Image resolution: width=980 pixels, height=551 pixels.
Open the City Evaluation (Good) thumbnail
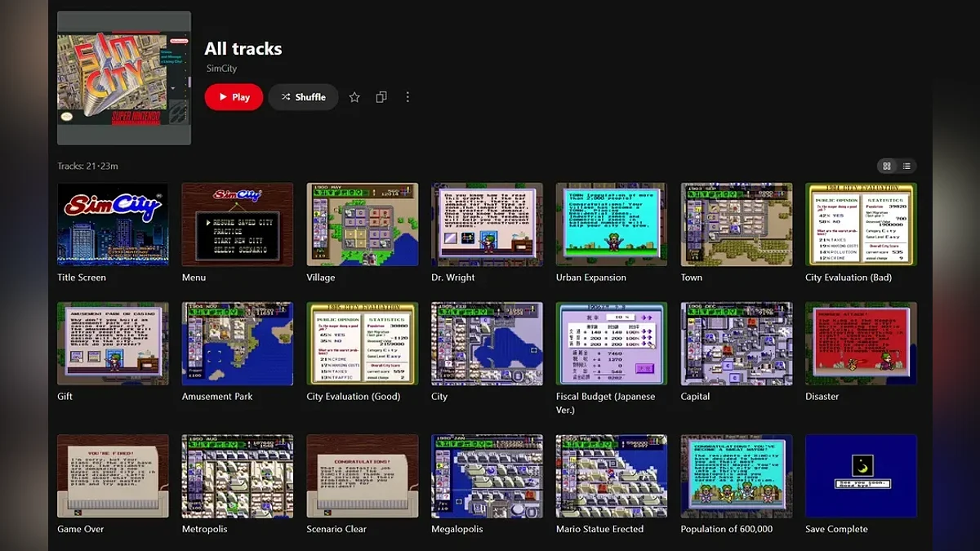coord(362,344)
